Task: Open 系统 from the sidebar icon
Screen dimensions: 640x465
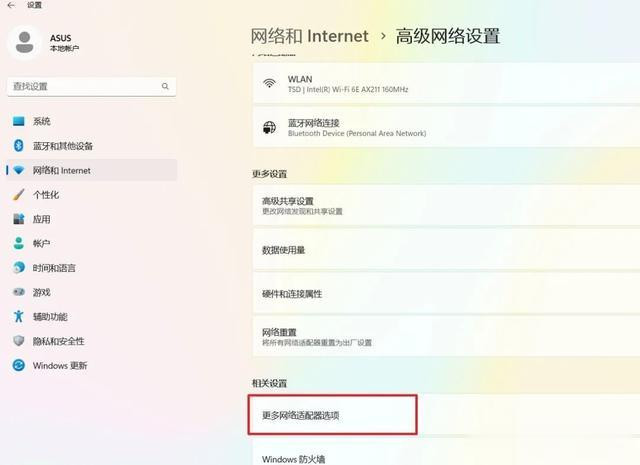Action: [18, 121]
